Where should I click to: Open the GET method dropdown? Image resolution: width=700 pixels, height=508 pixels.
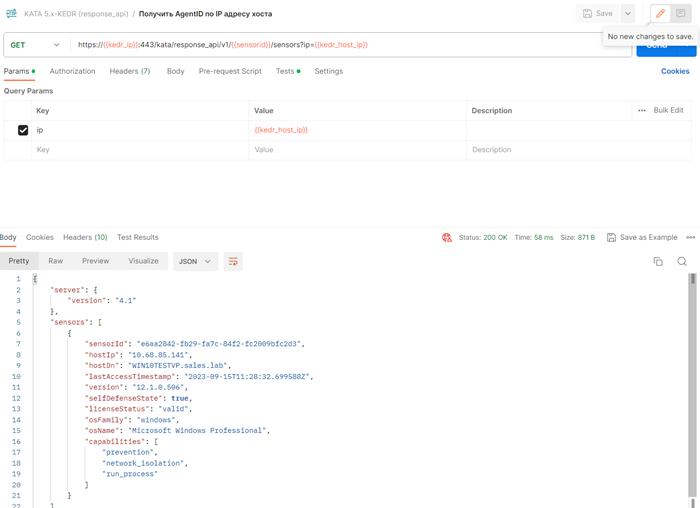click(35, 45)
